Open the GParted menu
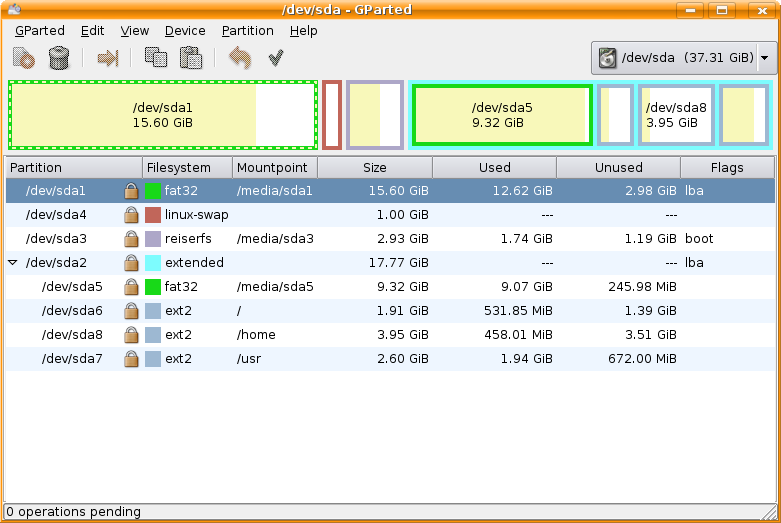Screen dimensions: 781x523 coord(40,31)
